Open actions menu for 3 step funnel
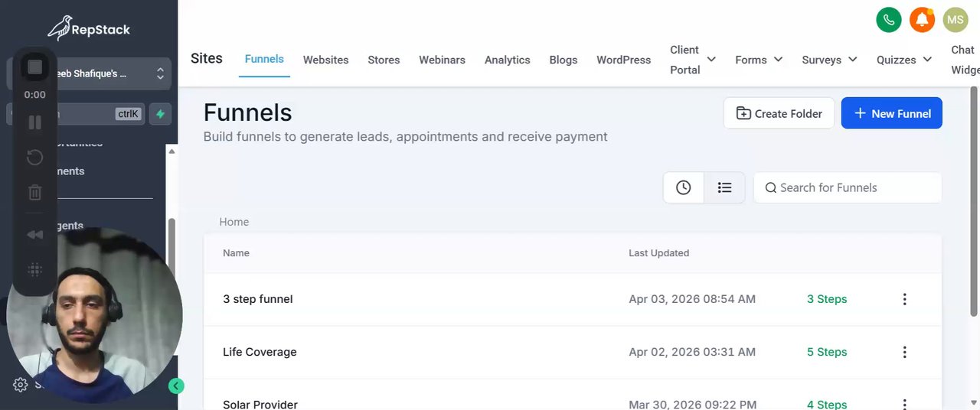This screenshot has height=410, width=980. click(904, 299)
